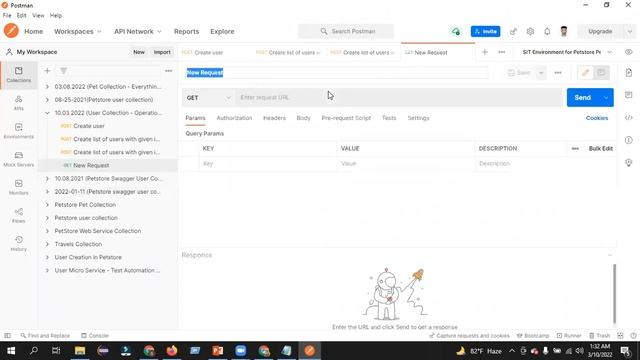640x360 pixels.
Task: Switch to the Settings tab
Action: [418, 118]
